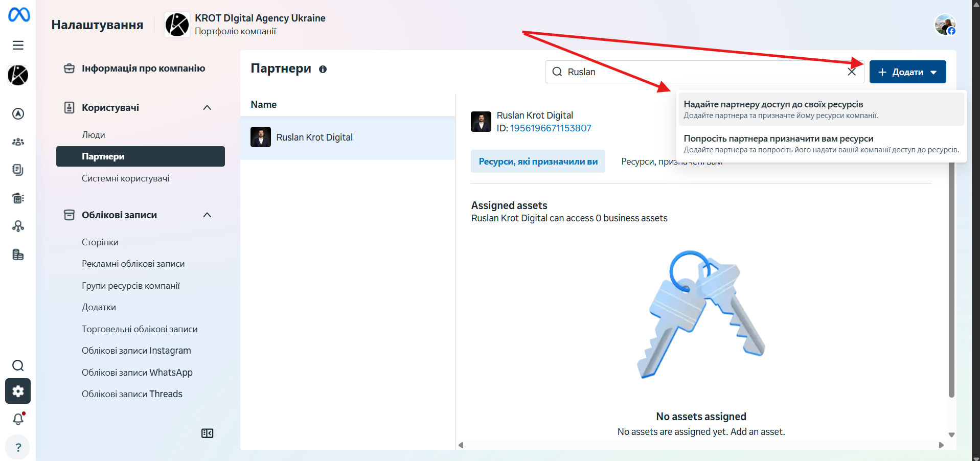Click the KROT Digital Agency portfolio logo
This screenshot has height=461, width=980.
point(177,25)
